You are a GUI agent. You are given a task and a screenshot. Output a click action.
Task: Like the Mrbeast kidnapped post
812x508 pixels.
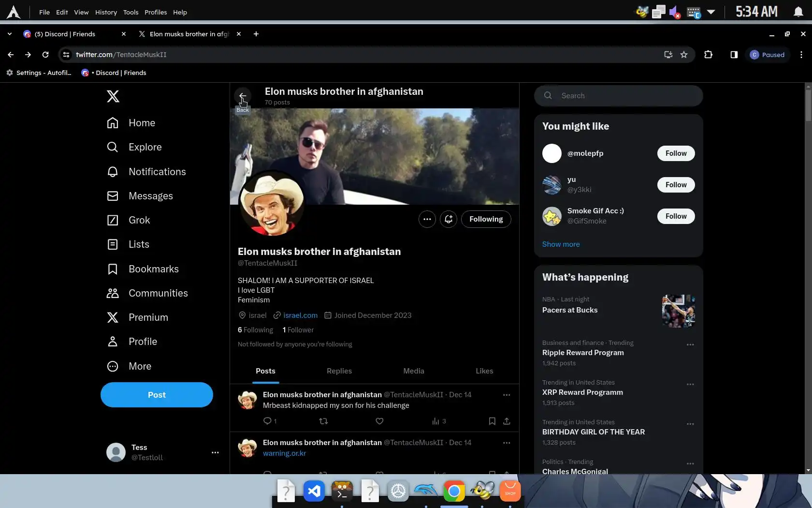(x=379, y=421)
